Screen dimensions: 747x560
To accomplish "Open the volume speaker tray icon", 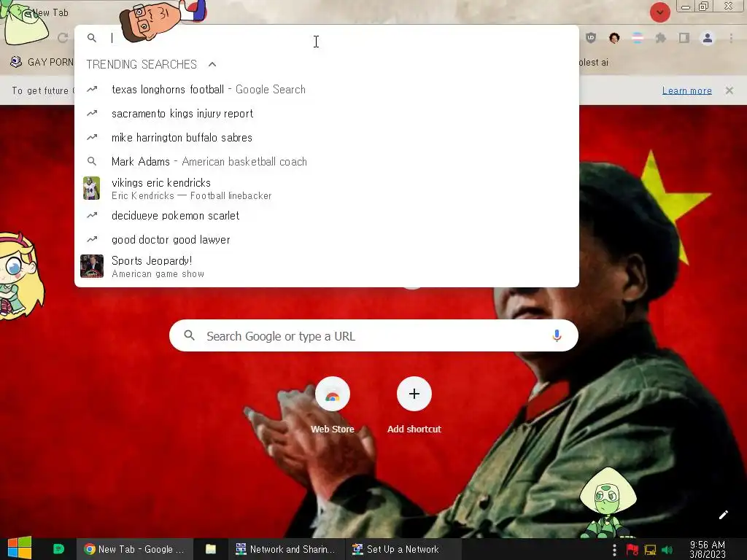I will coord(667,550).
